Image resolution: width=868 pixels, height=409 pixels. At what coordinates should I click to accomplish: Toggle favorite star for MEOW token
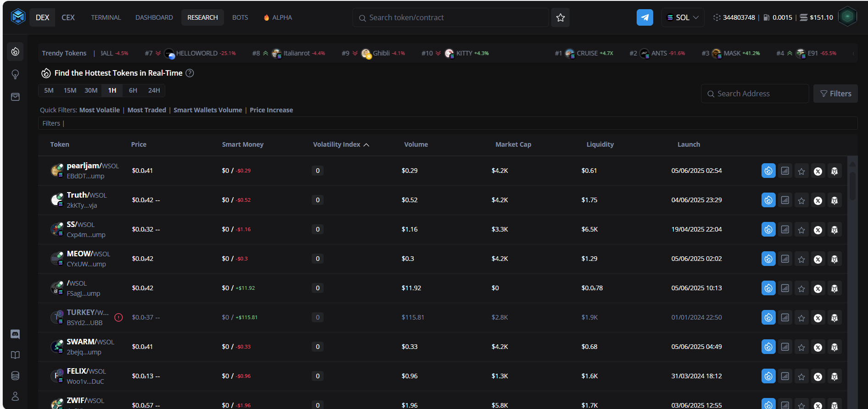tap(801, 259)
